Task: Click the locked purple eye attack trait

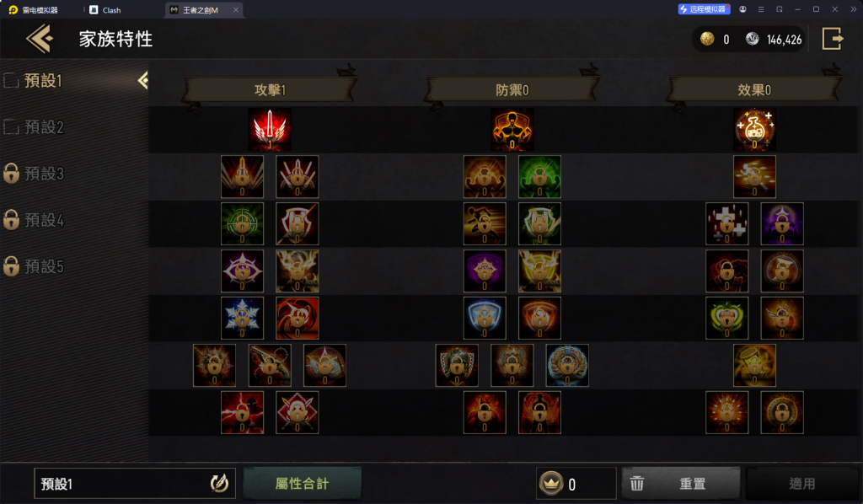Action: [242, 271]
